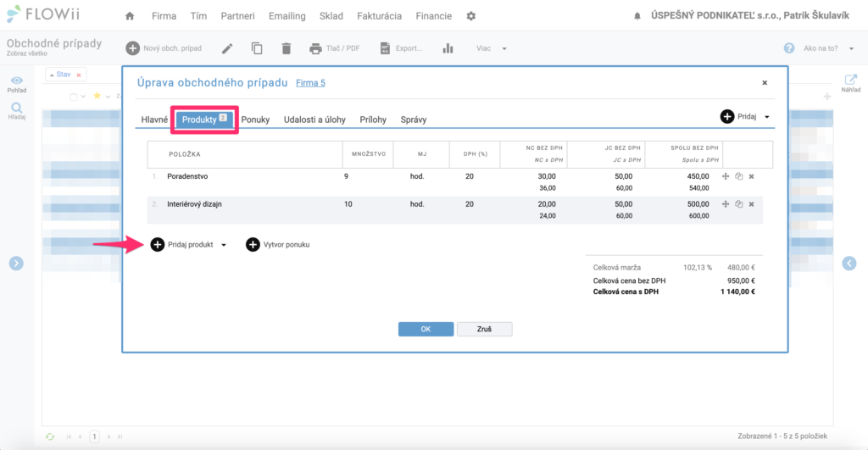Remove the Interiérový dizajn item
This screenshot has height=450, width=868.
pos(751,204)
